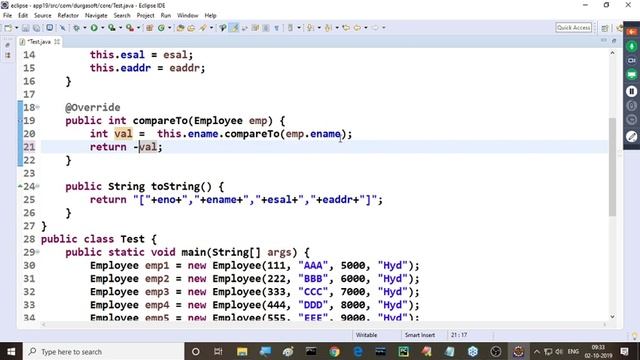Click the Save All toolbar icon
The height and width of the screenshot is (360, 640).
36,28
